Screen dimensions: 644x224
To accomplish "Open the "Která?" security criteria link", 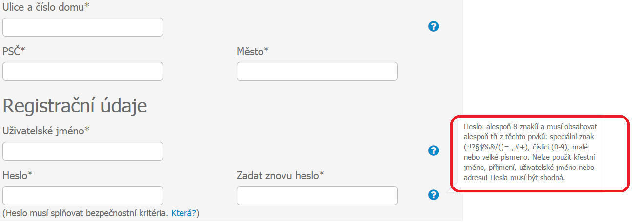I will point(184,213).
